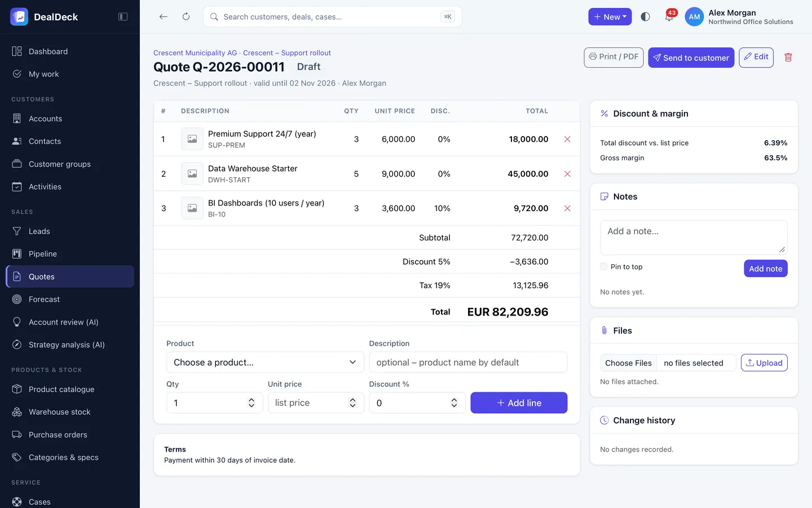Image resolution: width=812 pixels, height=508 pixels.
Task: Toggle dark mode theme icon
Action: [646, 17]
